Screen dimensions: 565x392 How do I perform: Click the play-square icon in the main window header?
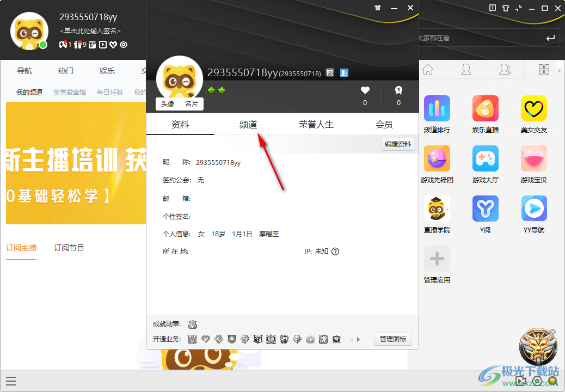coord(103,45)
